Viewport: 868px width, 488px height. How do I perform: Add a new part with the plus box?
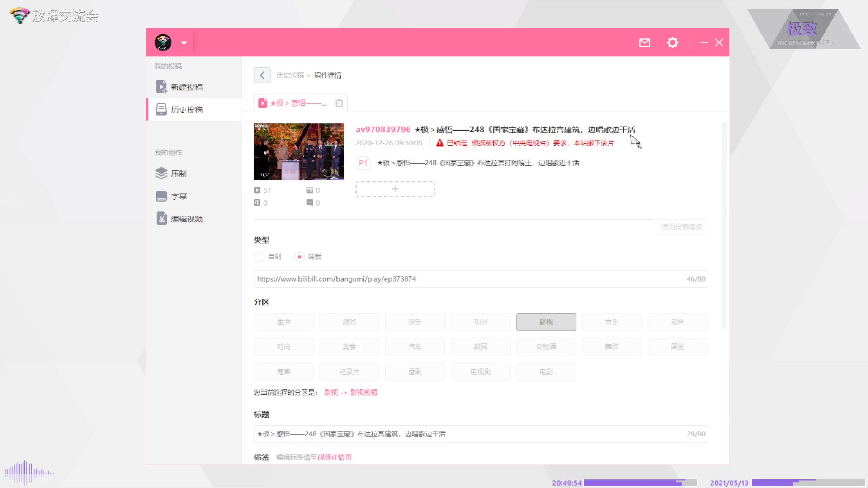coord(395,189)
